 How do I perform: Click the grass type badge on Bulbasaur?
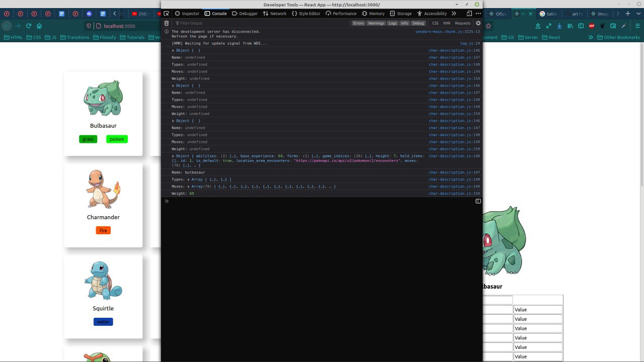click(88, 139)
